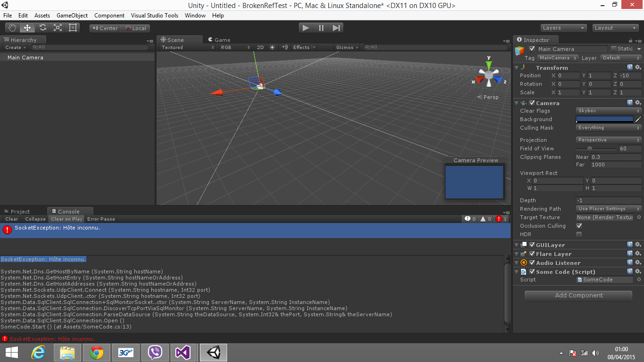Toggle Error Pause in the Console
The height and width of the screenshot is (362, 644).
pyautogui.click(x=101, y=219)
